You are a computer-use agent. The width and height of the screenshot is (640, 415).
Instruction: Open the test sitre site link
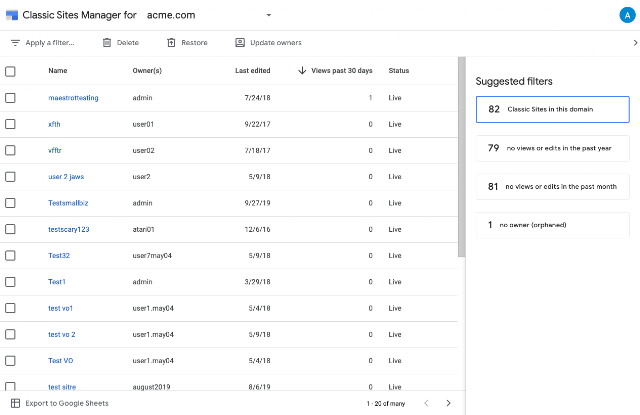[x=62, y=387]
